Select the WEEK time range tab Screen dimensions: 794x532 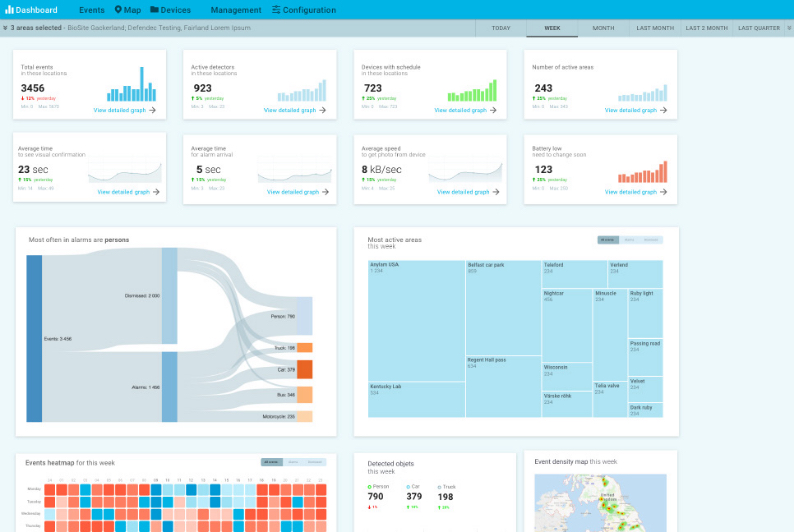tap(552, 28)
